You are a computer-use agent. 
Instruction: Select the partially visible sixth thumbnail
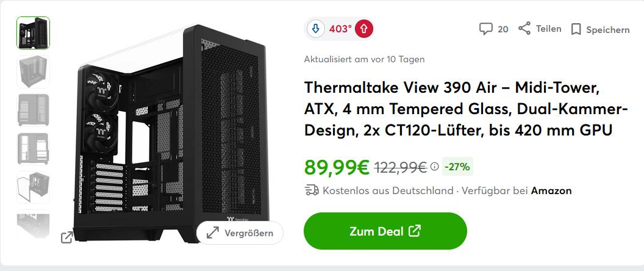point(34,224)
